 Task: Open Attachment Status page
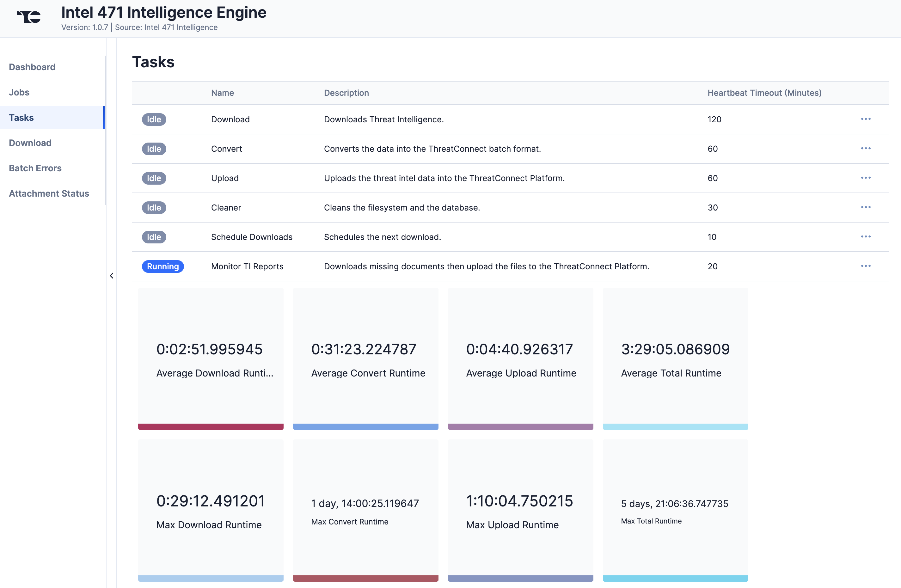click(x=49, y=193)
